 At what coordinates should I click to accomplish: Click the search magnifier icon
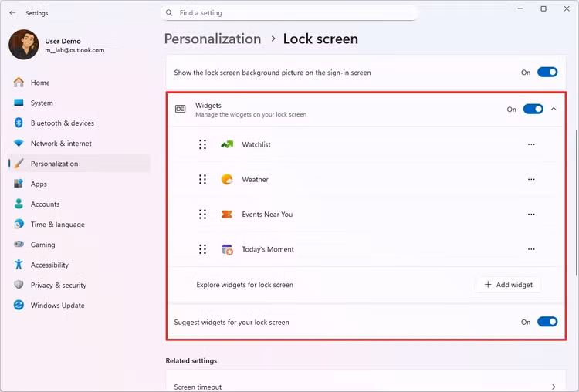170,13
